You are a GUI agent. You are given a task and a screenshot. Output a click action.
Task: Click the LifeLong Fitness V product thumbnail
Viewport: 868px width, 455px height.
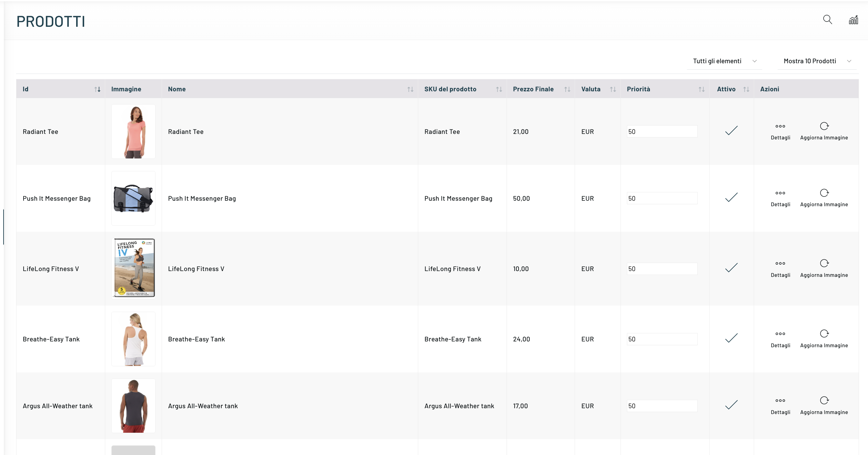[x=134, y=268]
